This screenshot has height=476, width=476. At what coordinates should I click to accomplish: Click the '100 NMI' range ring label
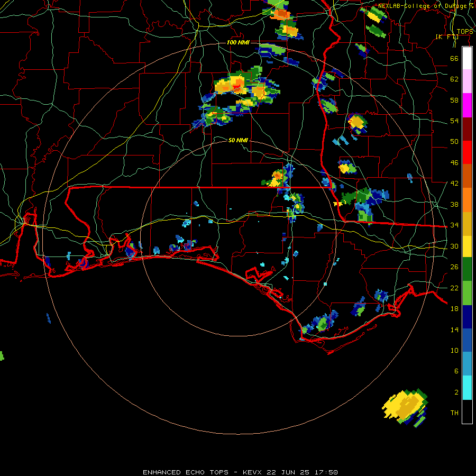pyautogui.click(x=238, y=42)
